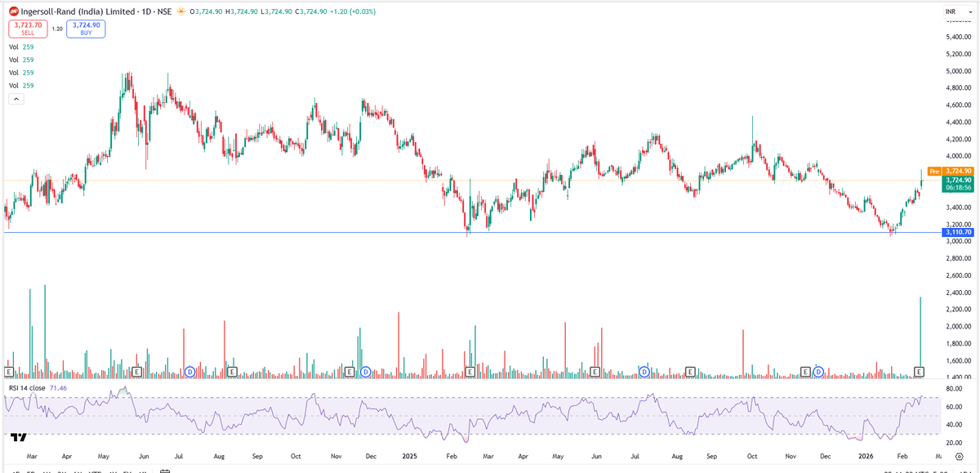Click the BUY button showing 3,724.90
980x473 pixels.
85,29
